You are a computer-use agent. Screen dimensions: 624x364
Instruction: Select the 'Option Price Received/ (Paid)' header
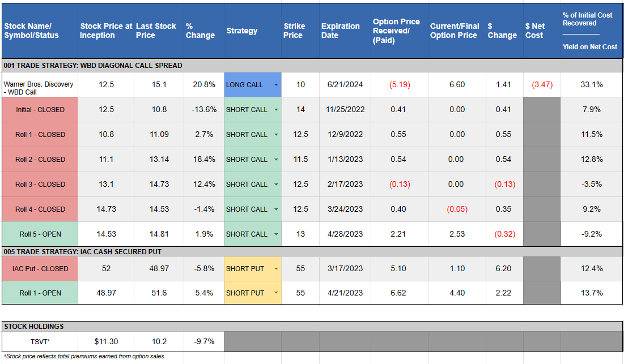click(x=399, y=31)
